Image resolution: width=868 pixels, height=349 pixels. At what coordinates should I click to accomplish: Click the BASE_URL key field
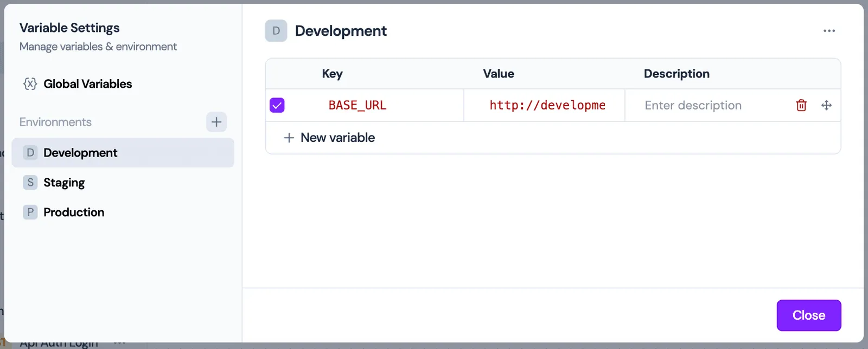pos(358,105)
